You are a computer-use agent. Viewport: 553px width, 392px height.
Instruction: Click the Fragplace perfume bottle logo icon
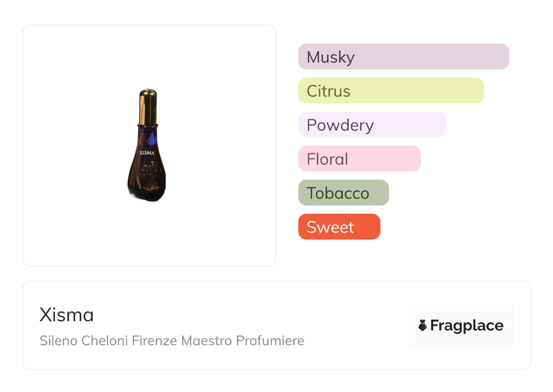(423, 325)
